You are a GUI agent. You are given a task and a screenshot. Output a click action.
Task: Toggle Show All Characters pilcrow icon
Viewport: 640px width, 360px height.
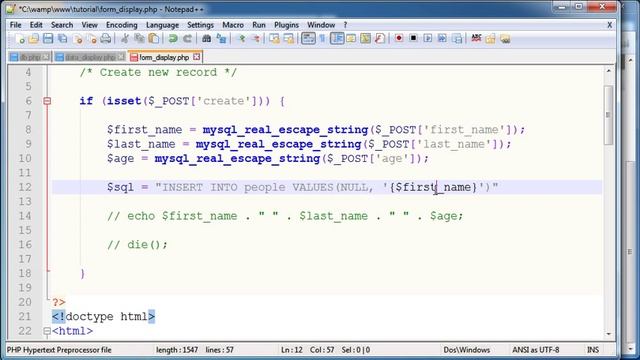(322, 39)
